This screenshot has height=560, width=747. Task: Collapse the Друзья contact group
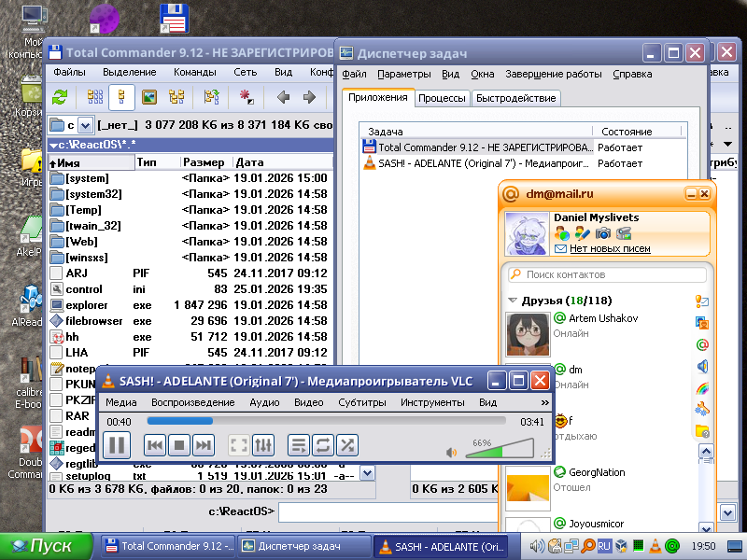pos(513,301)
